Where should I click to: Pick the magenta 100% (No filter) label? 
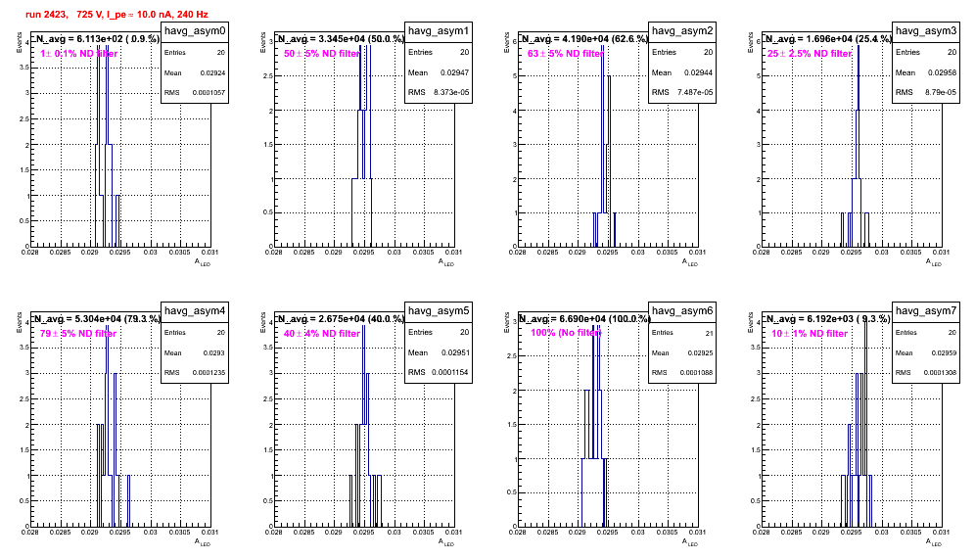tap(567, 333)
